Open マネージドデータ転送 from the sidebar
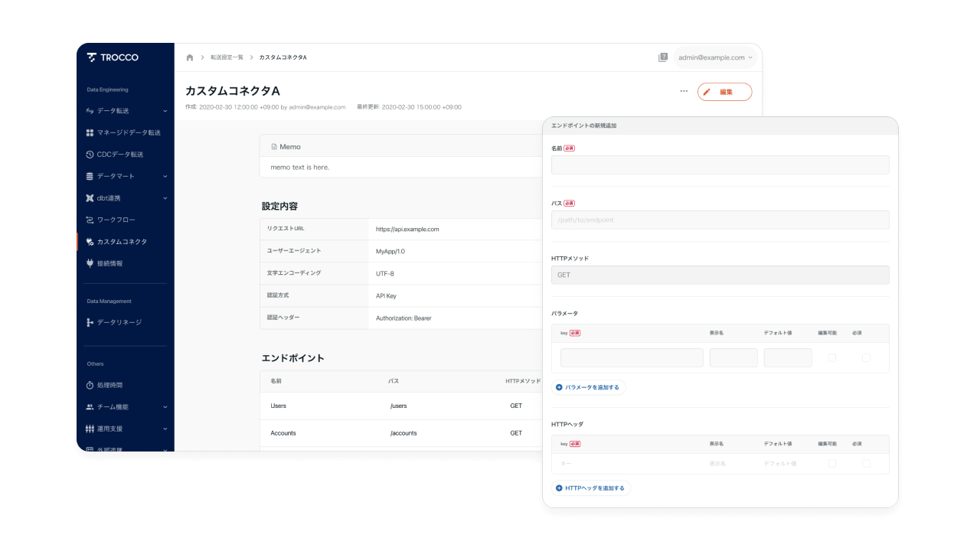This screenshot has height=551, width=980. click(128, 132)
